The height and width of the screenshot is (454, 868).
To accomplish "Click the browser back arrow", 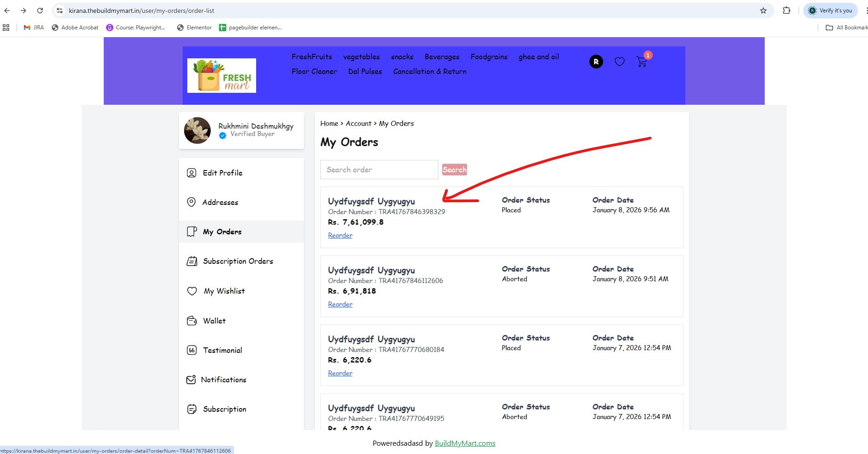I will (7, 11).
